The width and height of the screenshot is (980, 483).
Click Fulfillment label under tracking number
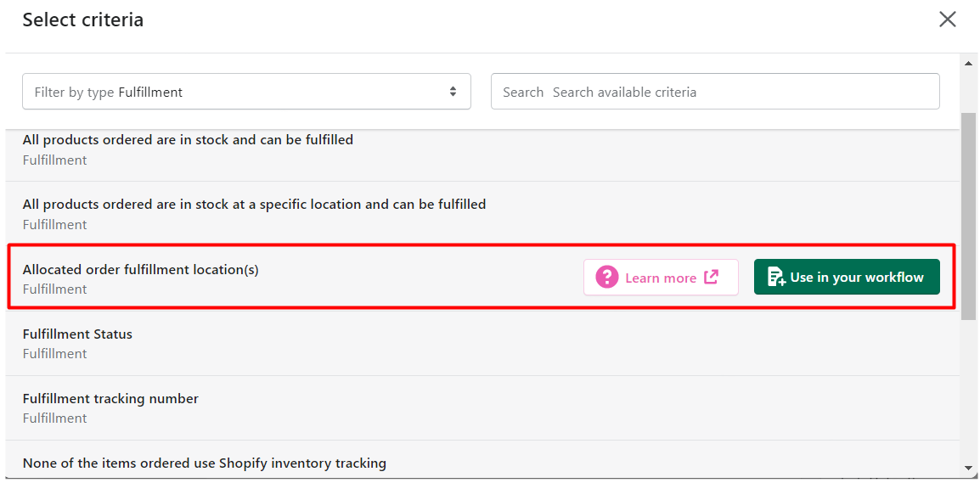click(55, 418)
